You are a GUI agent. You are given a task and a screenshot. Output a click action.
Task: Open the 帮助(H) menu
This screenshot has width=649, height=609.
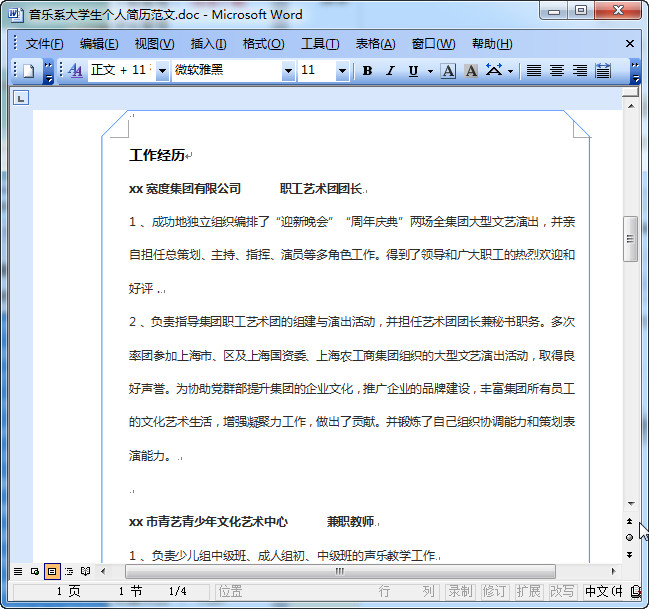tap(492, 44)
